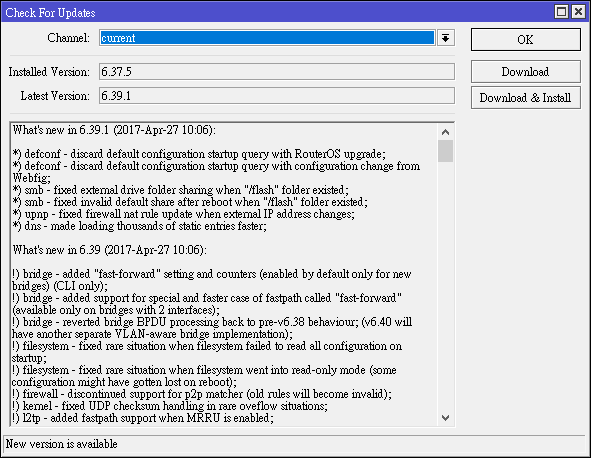Click the "dns - made loading thousands" line
This screenshot has height=458, width=591.
[x=139, y=226]
